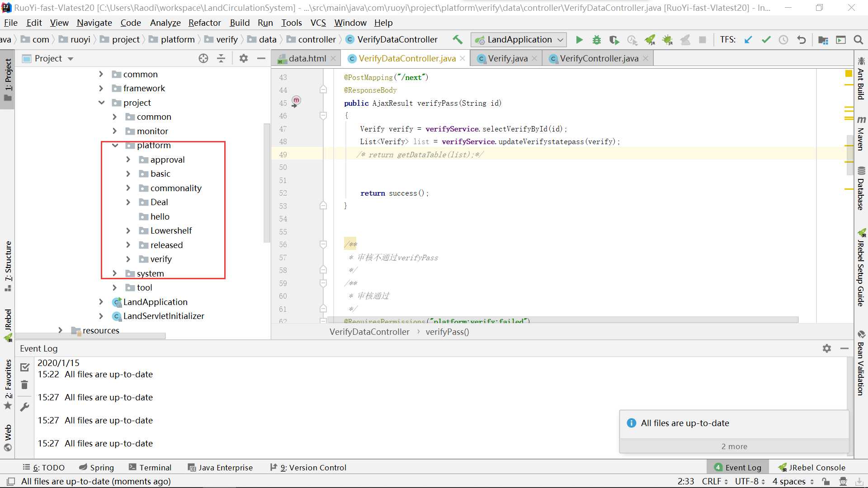Collapse the platform folder
This screenshot has height=488, width=868.
[x=115, y=145]
